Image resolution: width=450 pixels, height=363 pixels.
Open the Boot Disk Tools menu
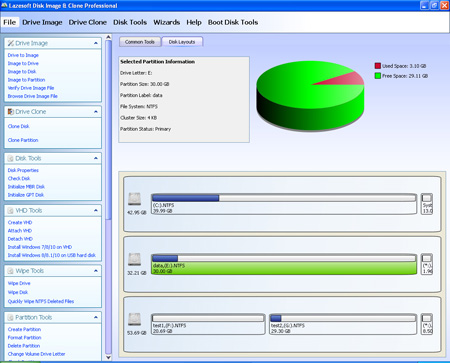(x=233, y=22)
